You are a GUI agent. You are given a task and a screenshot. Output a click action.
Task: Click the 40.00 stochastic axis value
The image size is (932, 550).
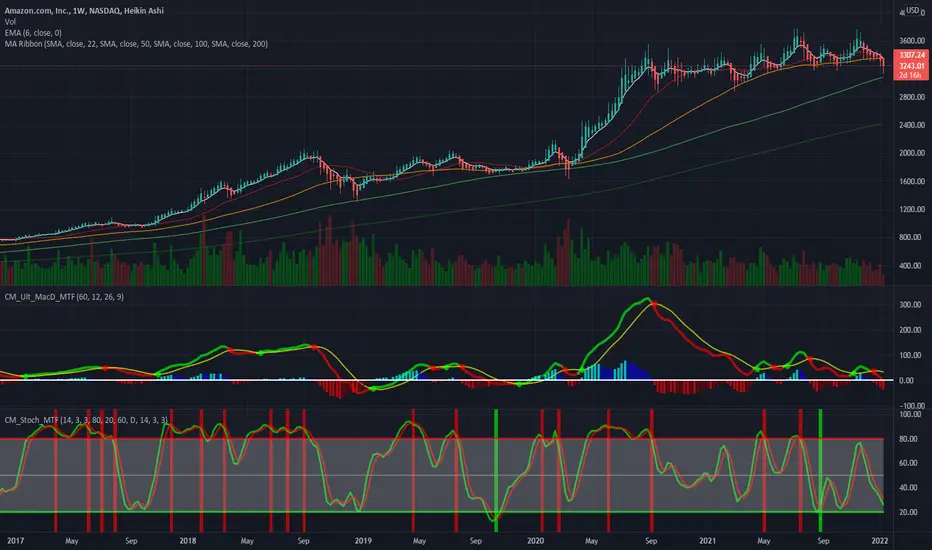click(908, 488)
